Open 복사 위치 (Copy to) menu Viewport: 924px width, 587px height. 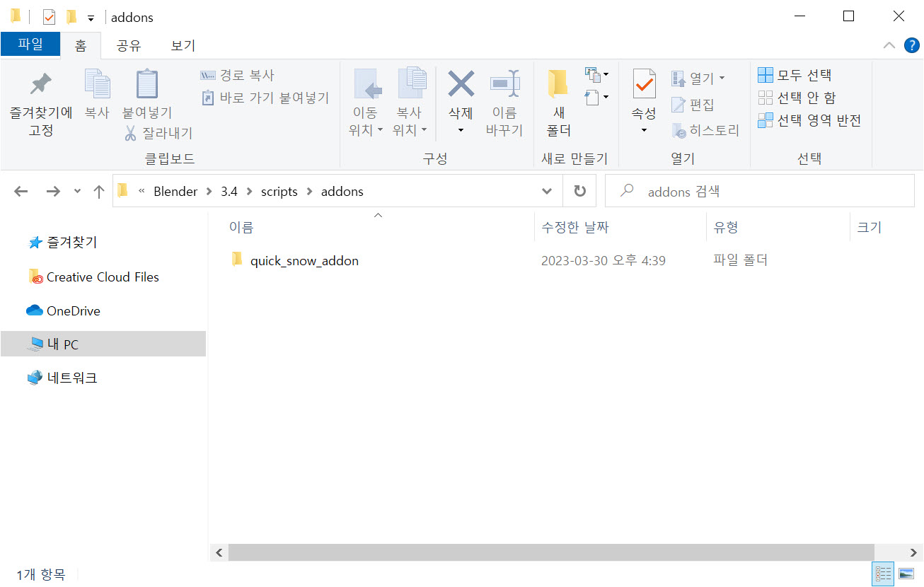[x=410, y=103]
